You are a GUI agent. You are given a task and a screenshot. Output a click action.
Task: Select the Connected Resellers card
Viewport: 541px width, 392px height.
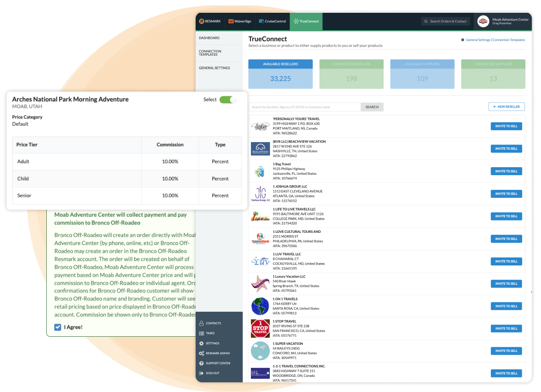[x=351, y=74]
